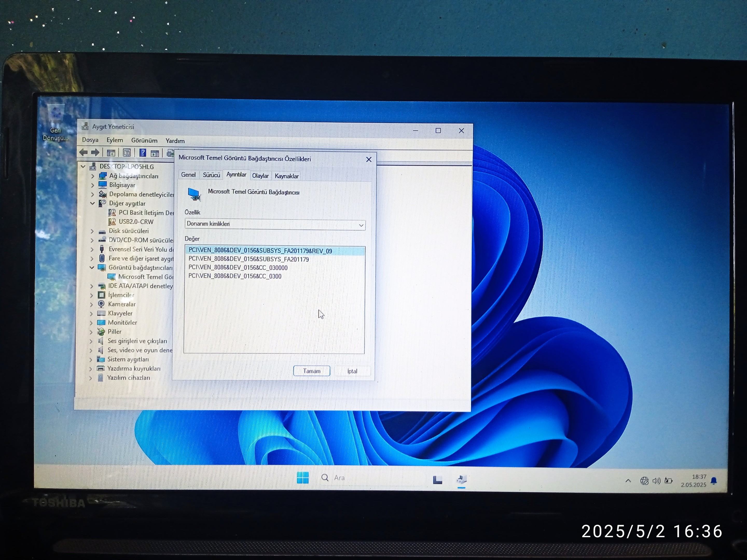Click the Forward arrow in Aygıt Yöneticisi toolbar

click(x=95, y=152)
